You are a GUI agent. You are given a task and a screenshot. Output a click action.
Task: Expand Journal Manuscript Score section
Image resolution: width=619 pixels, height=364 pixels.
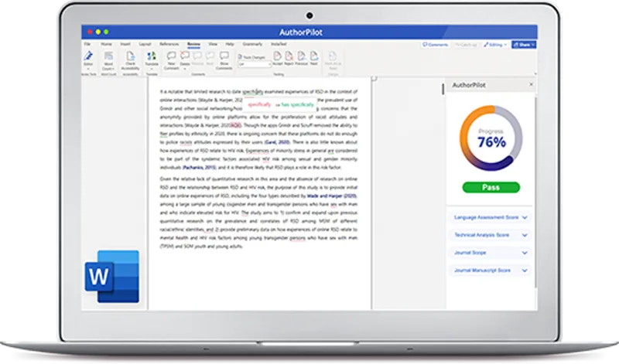pyautogui.click(x=491, y=270)
